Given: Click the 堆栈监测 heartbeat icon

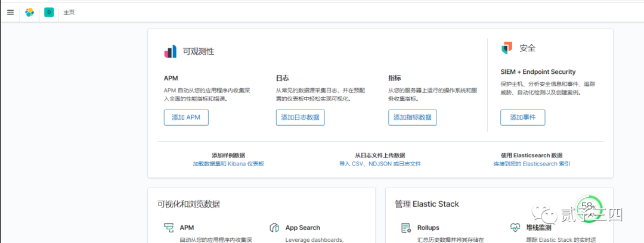Looking at the screenshot, I should coord(515,228).
